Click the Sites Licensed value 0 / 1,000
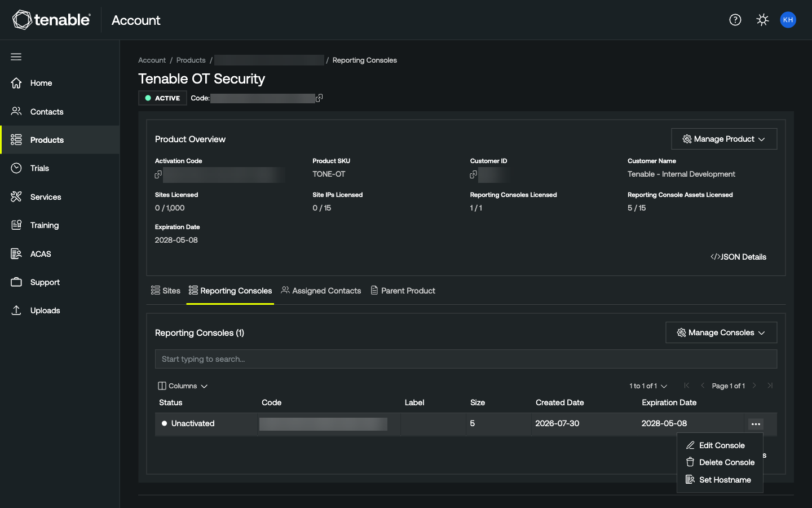The height and width of the screenshot is (508, 812). coord(170,208)
